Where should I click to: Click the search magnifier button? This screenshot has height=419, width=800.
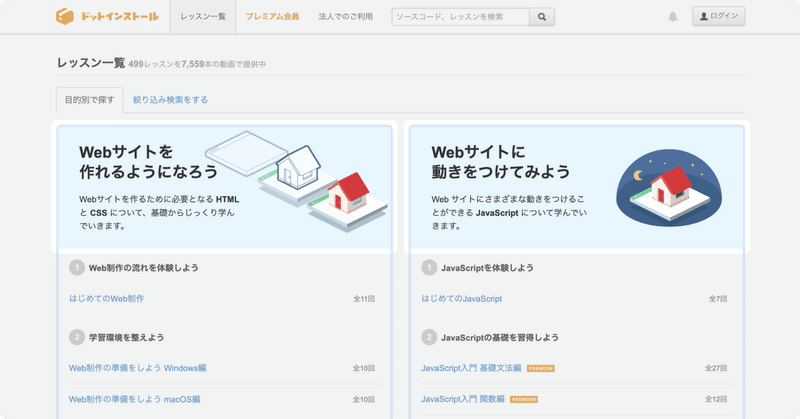[x=542, y=17]
